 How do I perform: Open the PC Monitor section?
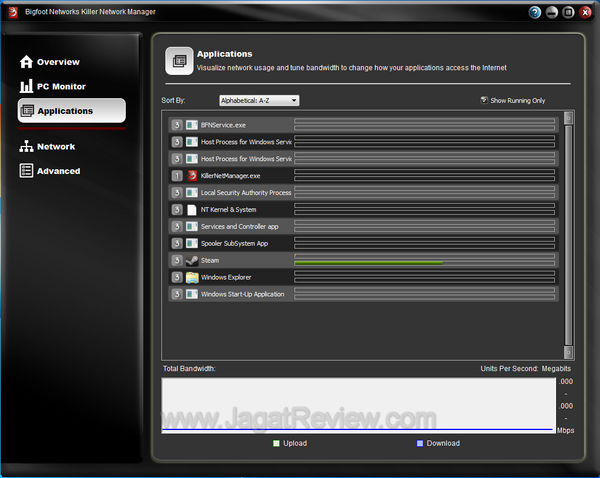point(60,87)
